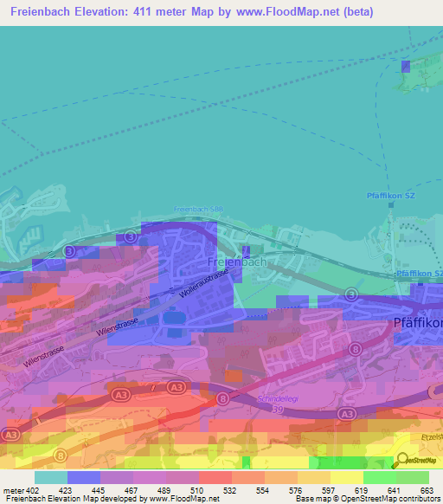The image size is (443, 504).
Task: Click the 423 legend value
Action: click(x=65, y=491)
